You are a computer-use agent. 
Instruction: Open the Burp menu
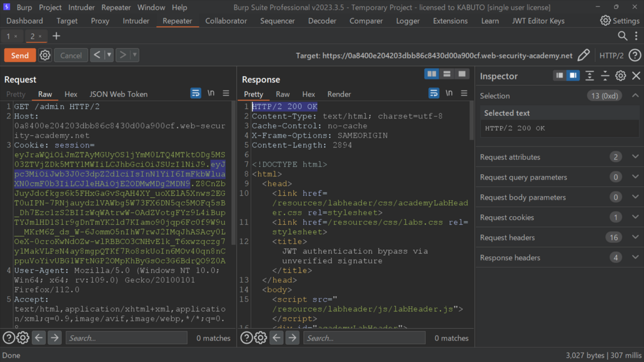24,8
